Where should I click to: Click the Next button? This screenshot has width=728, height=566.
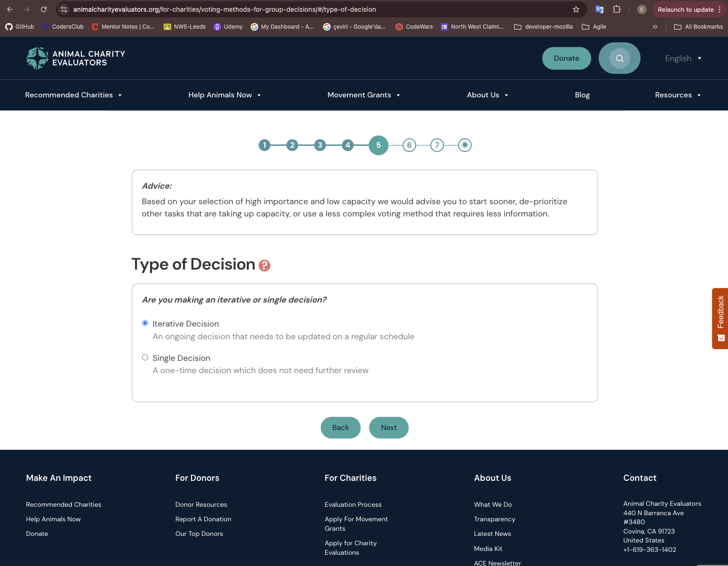pos(388,428)
